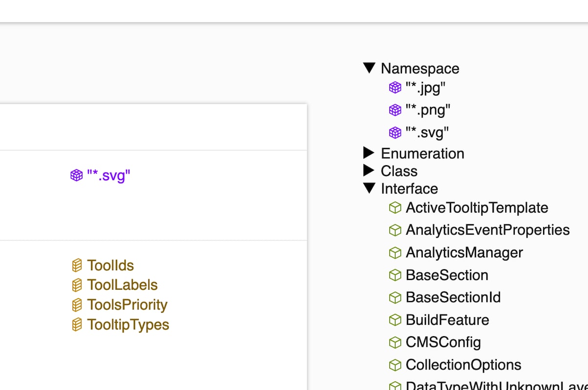Click the enumeration icon beside ToolIds
The width and height of the screenshot is (588, 390).
tap(77, 265)
